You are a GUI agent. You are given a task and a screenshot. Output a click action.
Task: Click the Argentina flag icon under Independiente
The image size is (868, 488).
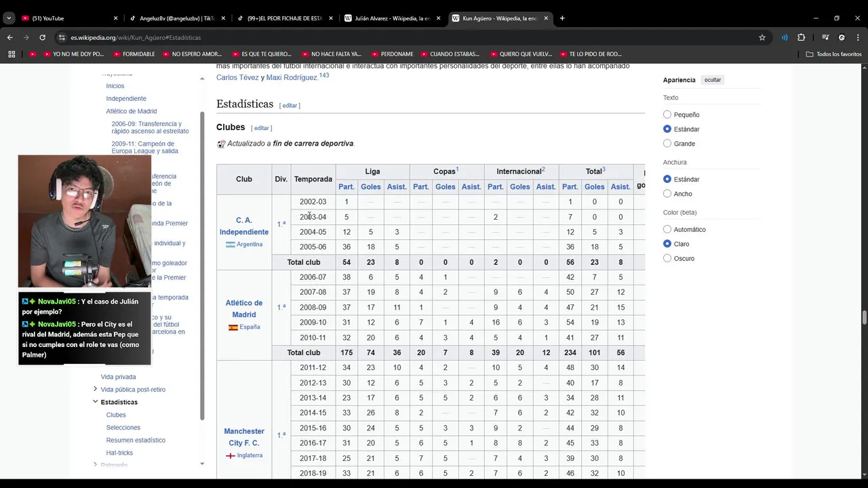pyautogui.click(x=231, y=245)
